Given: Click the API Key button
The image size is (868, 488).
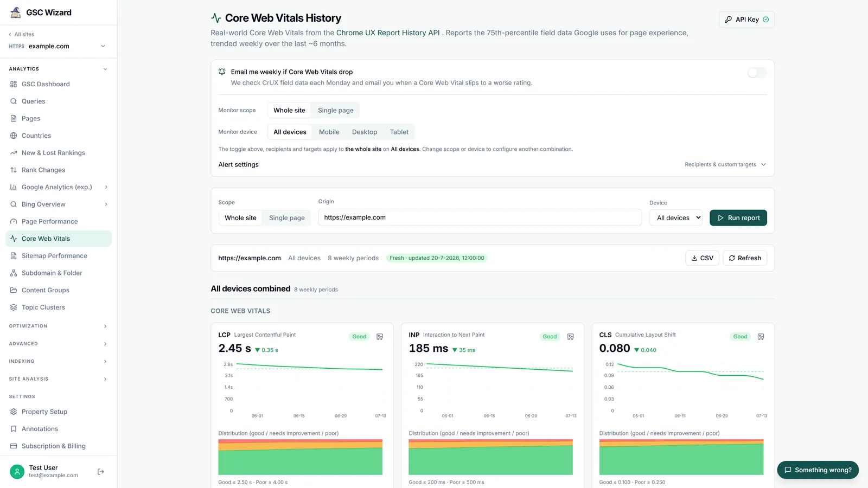Looking at the screenshot, I should click(x=746, y=20).
